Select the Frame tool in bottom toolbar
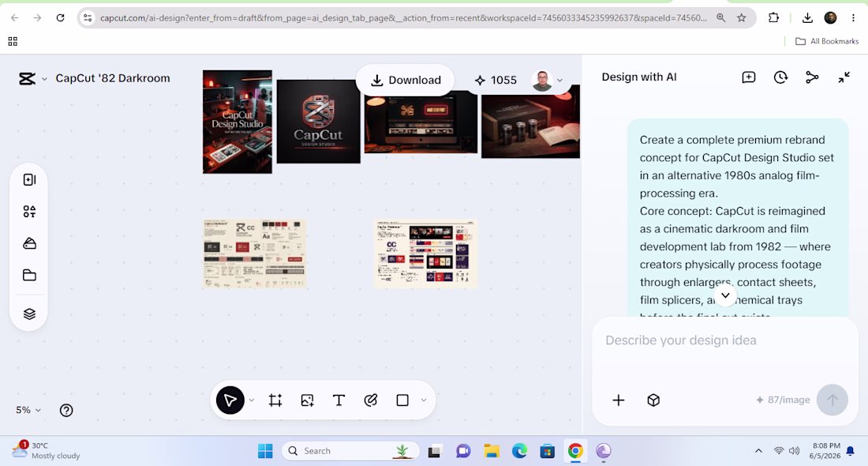 (275, 400)
